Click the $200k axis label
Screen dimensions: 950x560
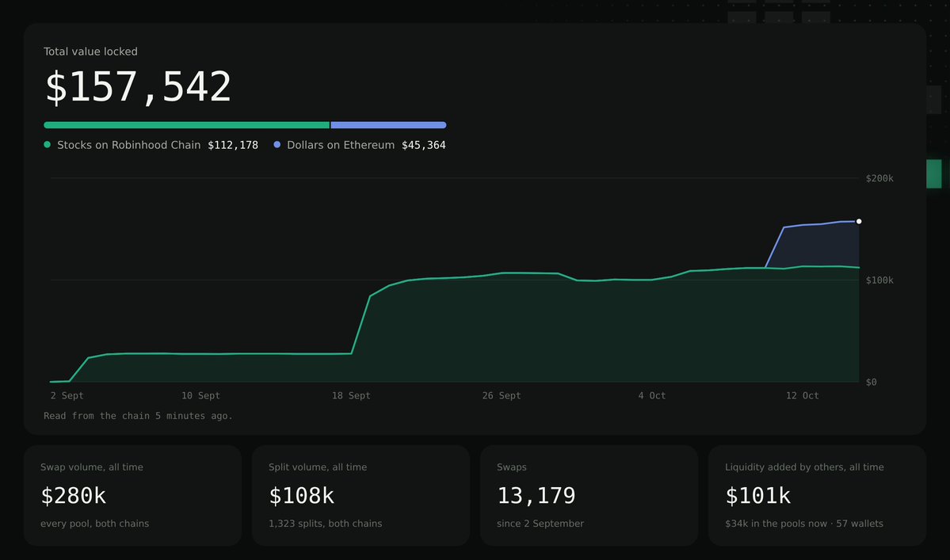click(879, 178)
